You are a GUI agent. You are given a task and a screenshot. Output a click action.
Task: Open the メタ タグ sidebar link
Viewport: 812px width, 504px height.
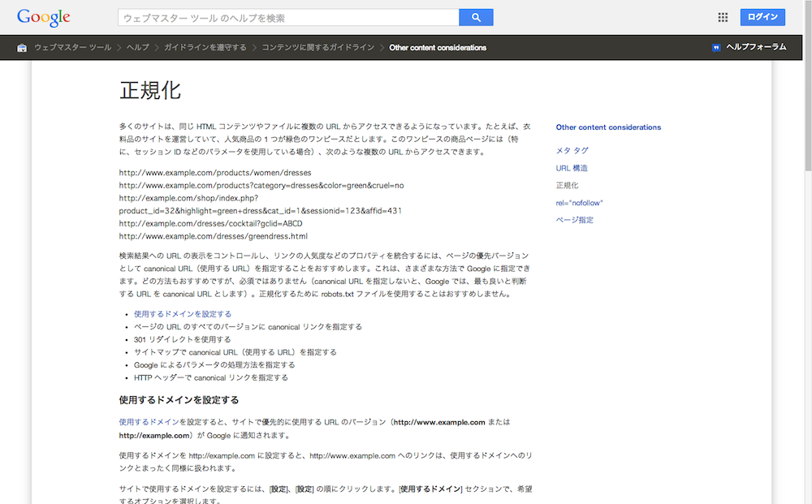coord(572,151)
